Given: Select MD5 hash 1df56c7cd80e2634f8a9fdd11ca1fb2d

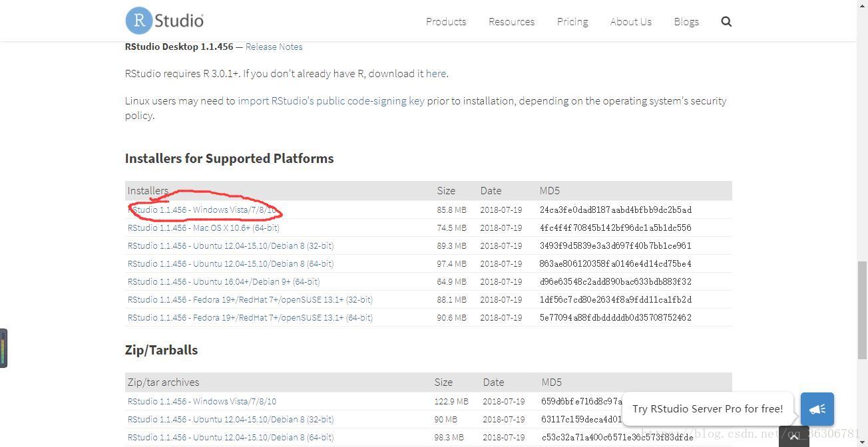Looking at the screenshot, I should point(616,299).
